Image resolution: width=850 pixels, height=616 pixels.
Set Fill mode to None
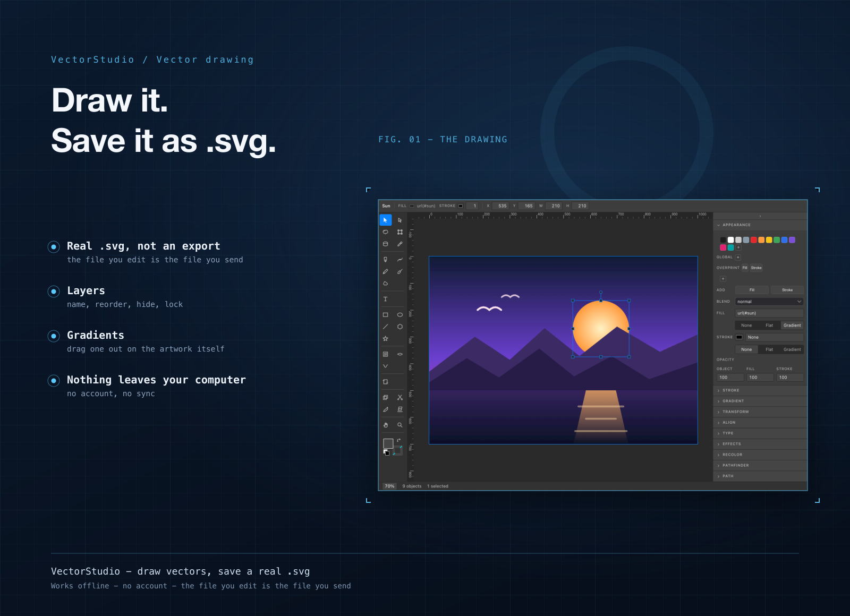[x=746, y=326]
